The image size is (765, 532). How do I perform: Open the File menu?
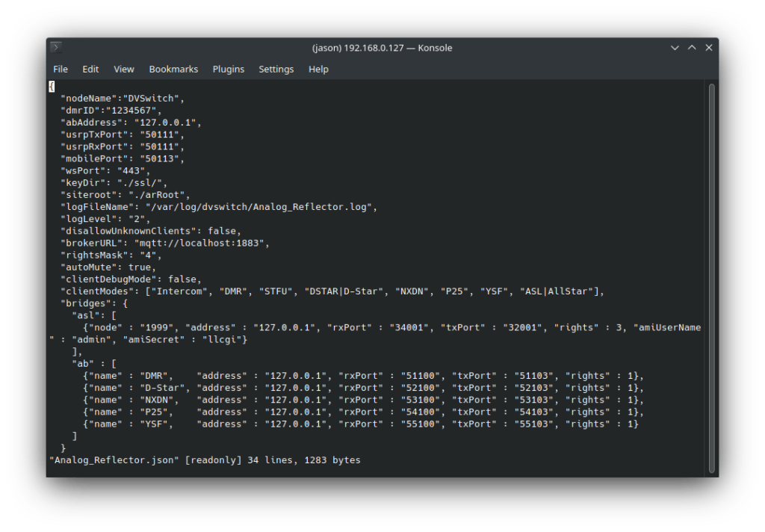pos(61,69)
